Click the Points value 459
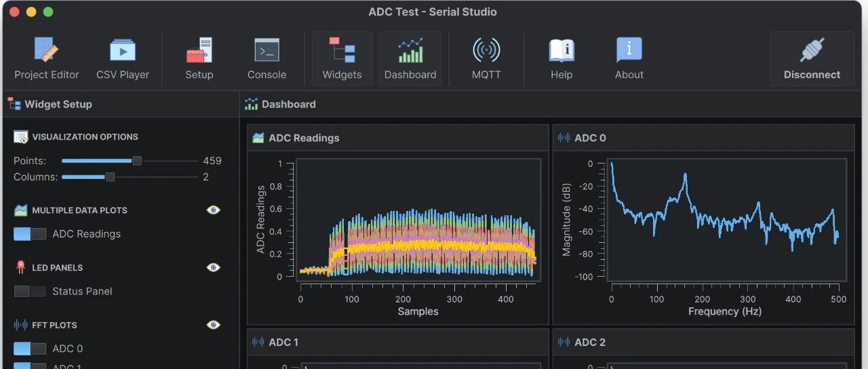 [x=212, y=161]
